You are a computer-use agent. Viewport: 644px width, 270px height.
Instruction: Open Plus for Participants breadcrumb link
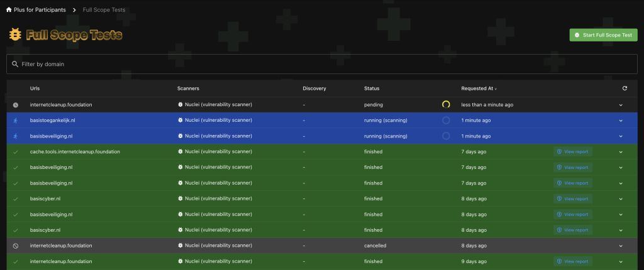pos(40,10)
